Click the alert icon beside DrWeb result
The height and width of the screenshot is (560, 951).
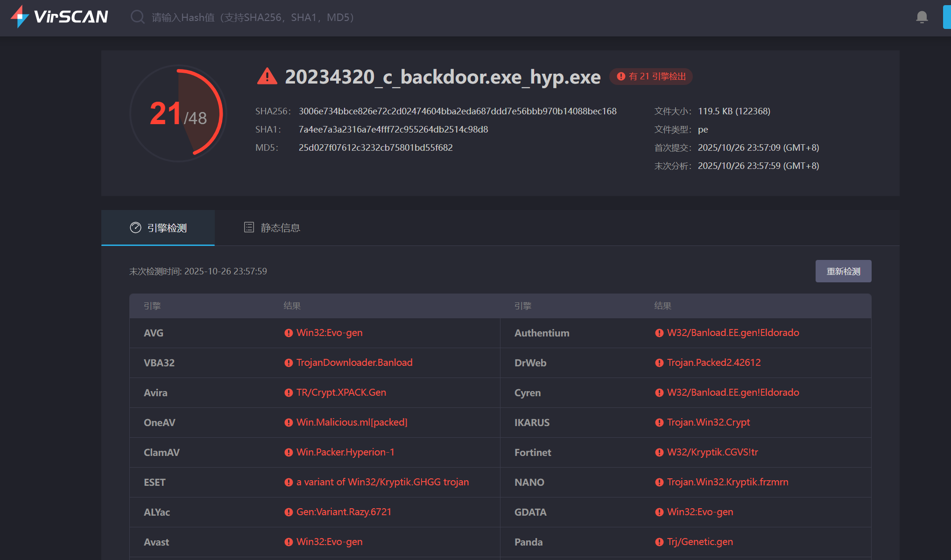659,363
